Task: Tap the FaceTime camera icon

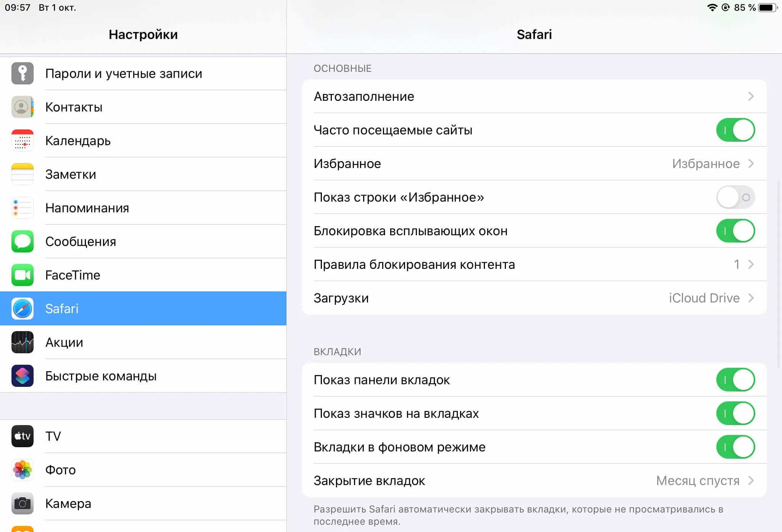Action: click(x=23, y=275)
